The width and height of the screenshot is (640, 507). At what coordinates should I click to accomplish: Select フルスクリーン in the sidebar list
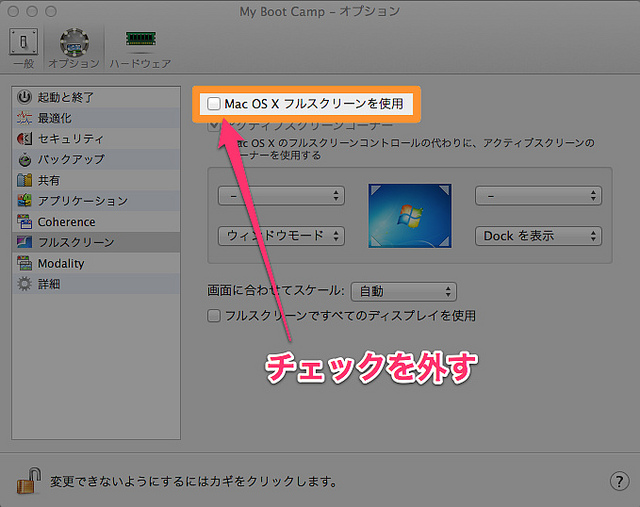coord(96,242)
